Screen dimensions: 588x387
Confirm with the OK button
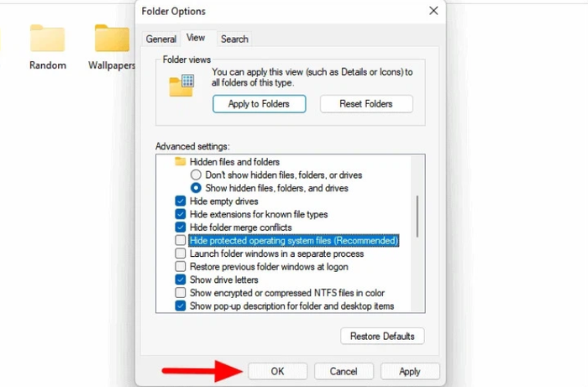coord(277,371)
